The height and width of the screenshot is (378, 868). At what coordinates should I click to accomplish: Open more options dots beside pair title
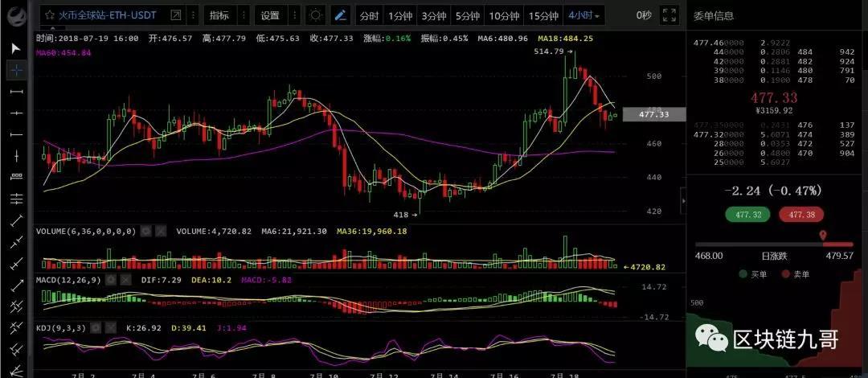(x=194, y=15)
